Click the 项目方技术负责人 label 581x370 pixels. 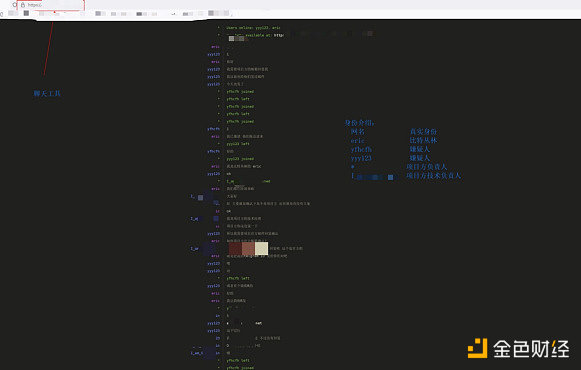(x=434, y=176)
